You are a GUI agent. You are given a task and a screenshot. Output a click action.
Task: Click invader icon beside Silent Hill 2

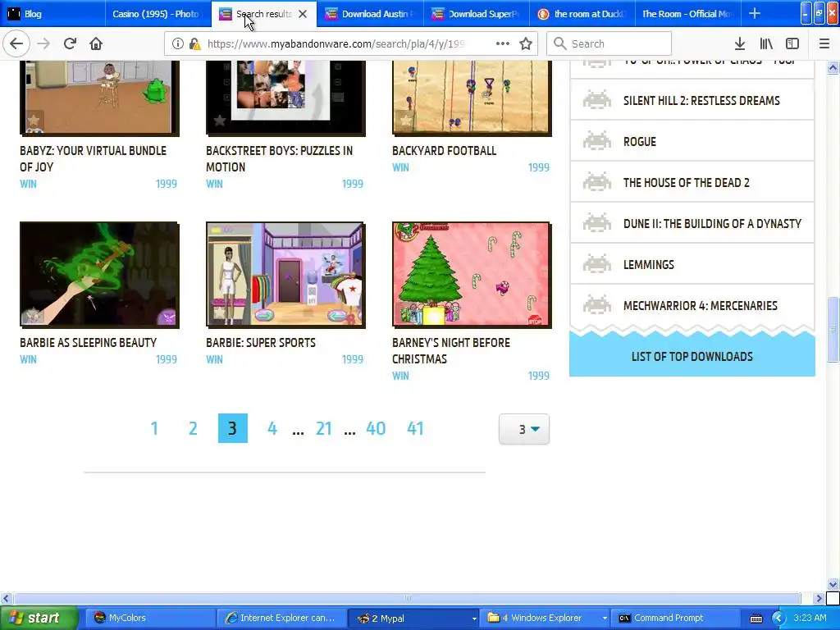tap(597, 100)
